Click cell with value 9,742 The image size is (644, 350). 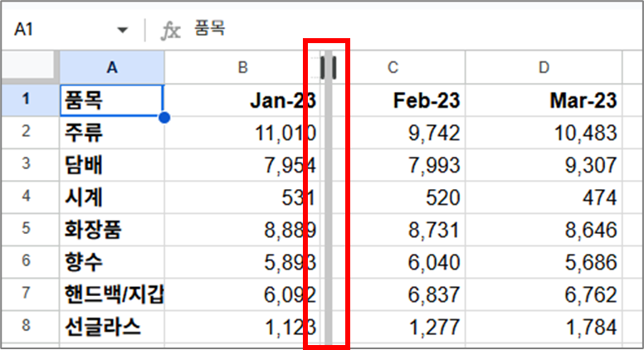(x=399, y=132)
